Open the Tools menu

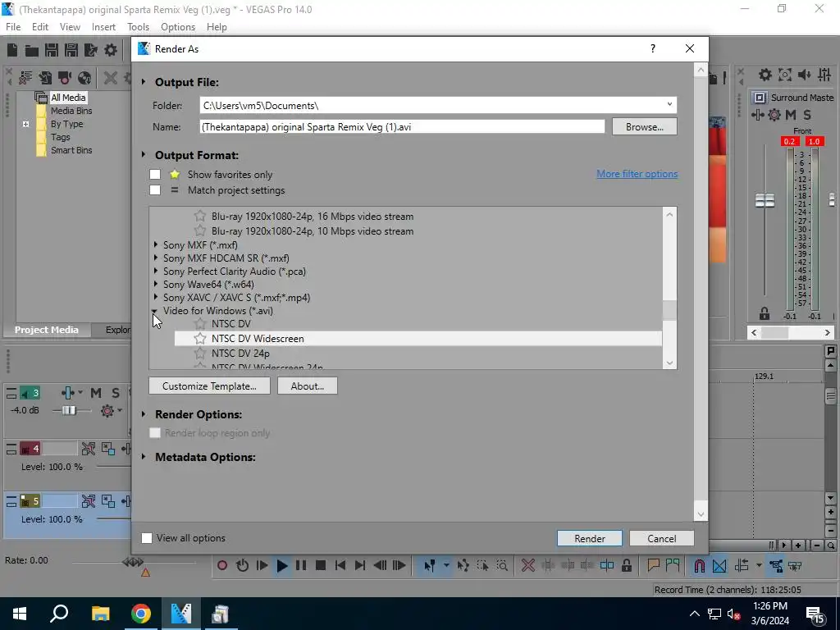pos(138,27)
